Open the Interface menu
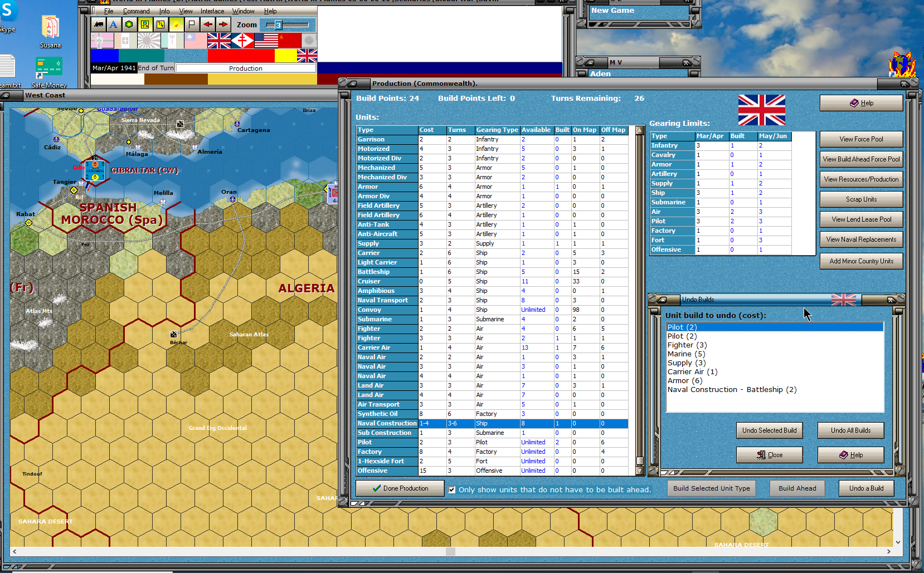Screen dimensions: 924x573 pos(212,11)
